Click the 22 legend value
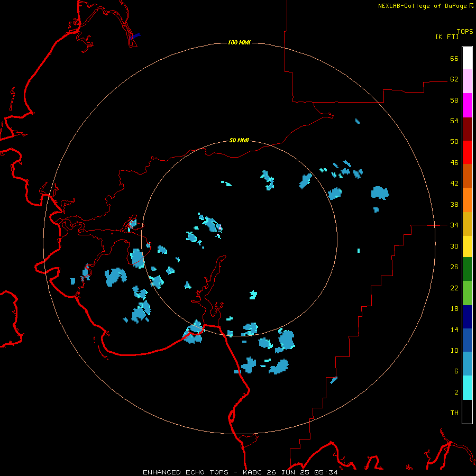This screenshot has width=476, height=476. coord(454,288)
